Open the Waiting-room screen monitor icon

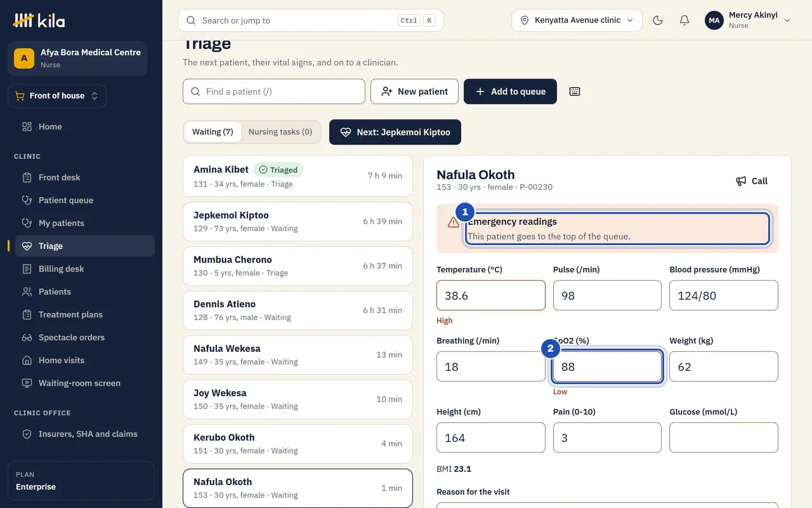(x=27, y=383)
